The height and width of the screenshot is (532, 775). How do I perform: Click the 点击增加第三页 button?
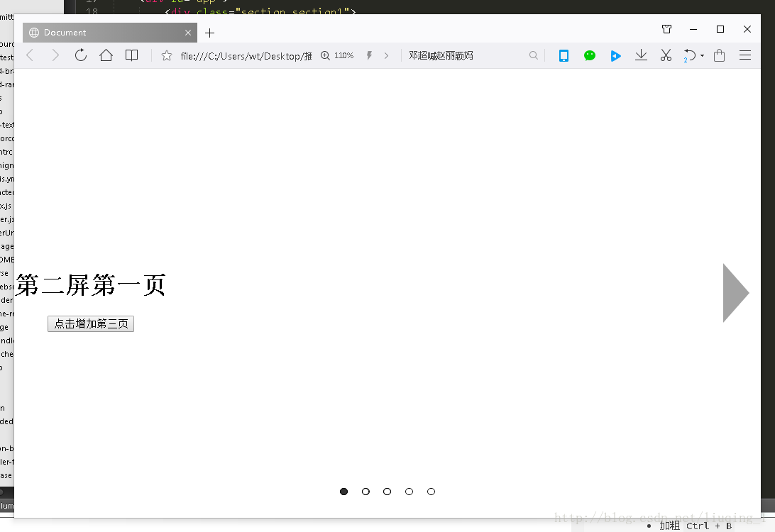pos(91,324)
